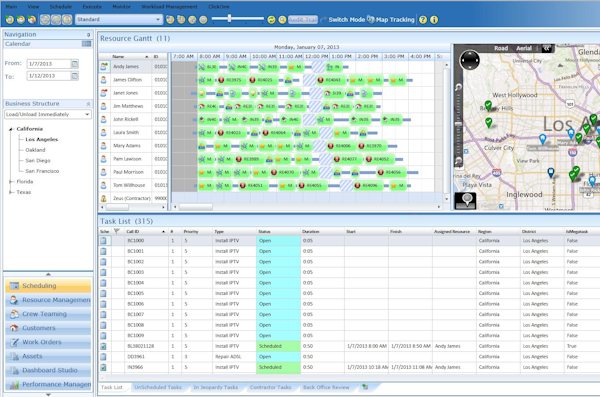Image resolution: width=600 pixels, height=397 pixels.
Task: Collapse the California tree node
Action: [11, 129]
